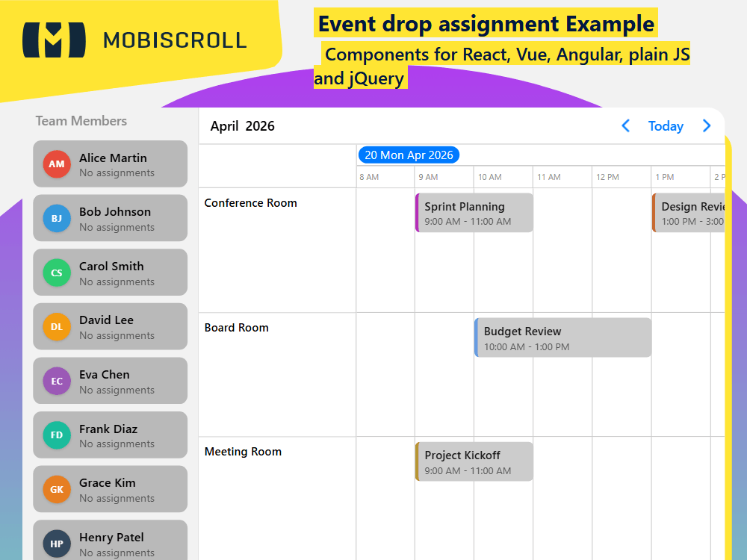The height and width of the screenshot is (560, 747).
Task: Select Eva Chen's EC avatar icon
Action: pyautogui.click(x=56, y=381)
